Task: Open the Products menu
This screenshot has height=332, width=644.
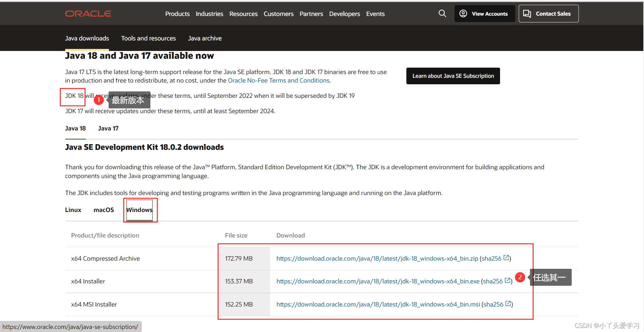Action: click(177, 14)
